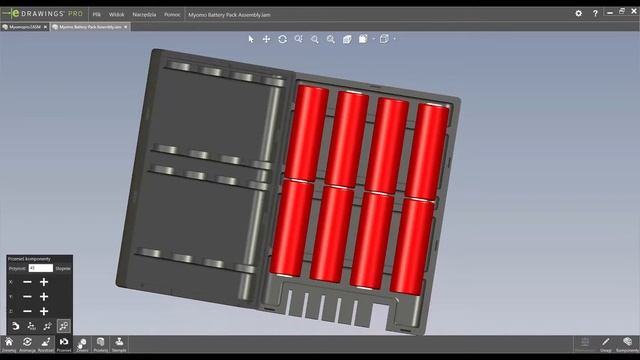Screen dimensions: 640x360
Task: Close the Myomo Battery Pack Assembly tab
Action: click(125, 27)
